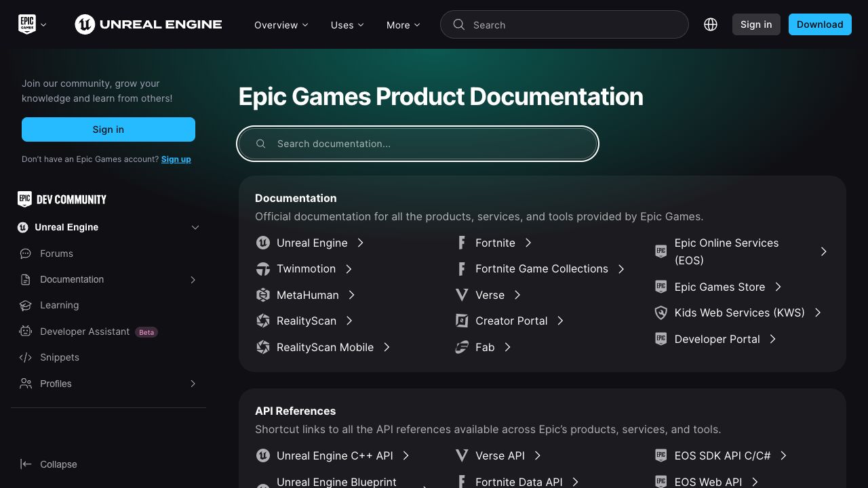Viewport: 868px width, 488px height.
Task: Click the Beta badge next to Developer Assistant
Action: click(146, 332)
